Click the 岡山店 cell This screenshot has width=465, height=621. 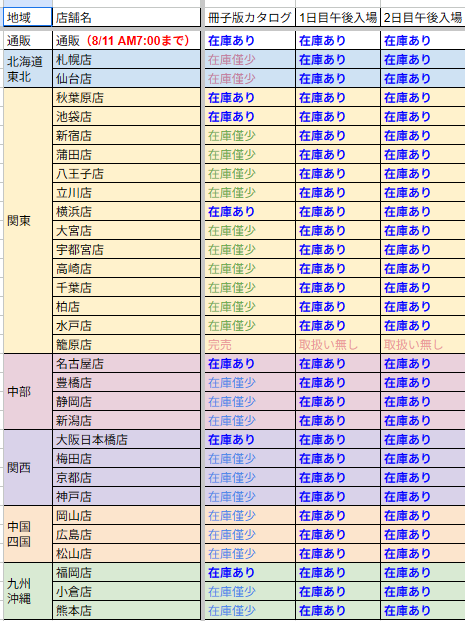tap(126, 516)
